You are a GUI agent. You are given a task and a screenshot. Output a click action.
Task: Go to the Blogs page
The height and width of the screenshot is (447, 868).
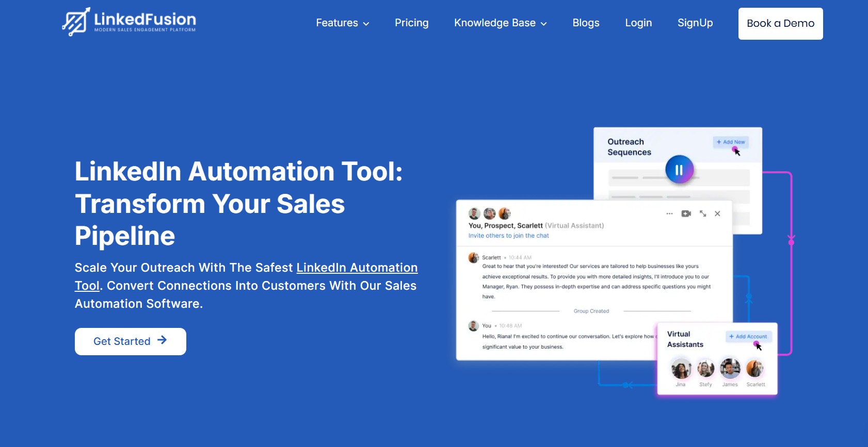[586, 23]
